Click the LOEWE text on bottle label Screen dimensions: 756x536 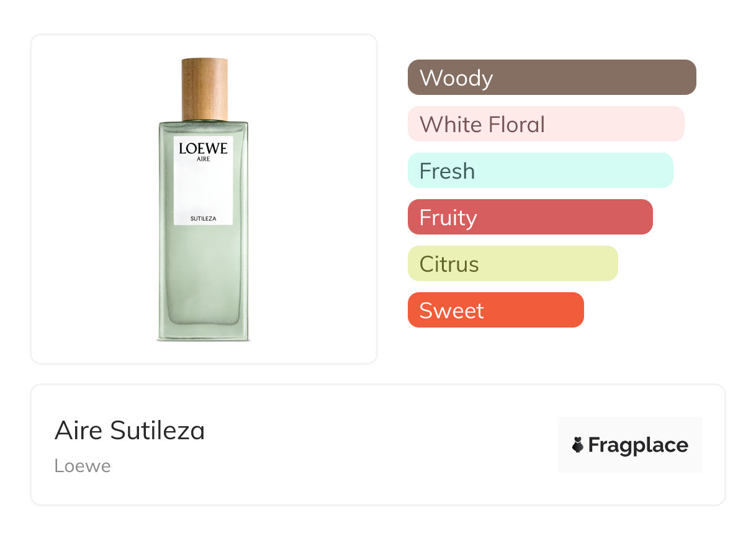203,149
